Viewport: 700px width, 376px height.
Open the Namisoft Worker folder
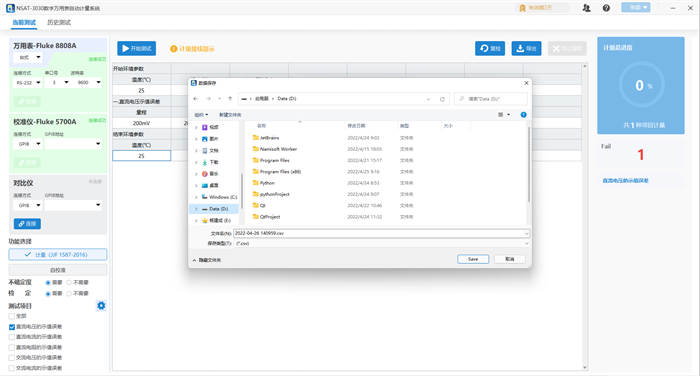(279, 149)
